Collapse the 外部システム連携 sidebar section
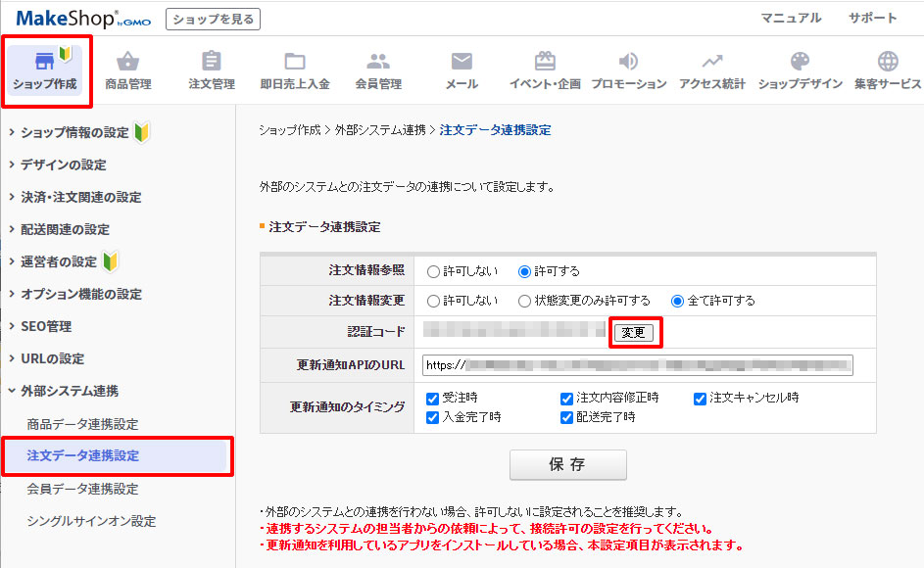This screenshot has height=568, width=924. [69, 391]
